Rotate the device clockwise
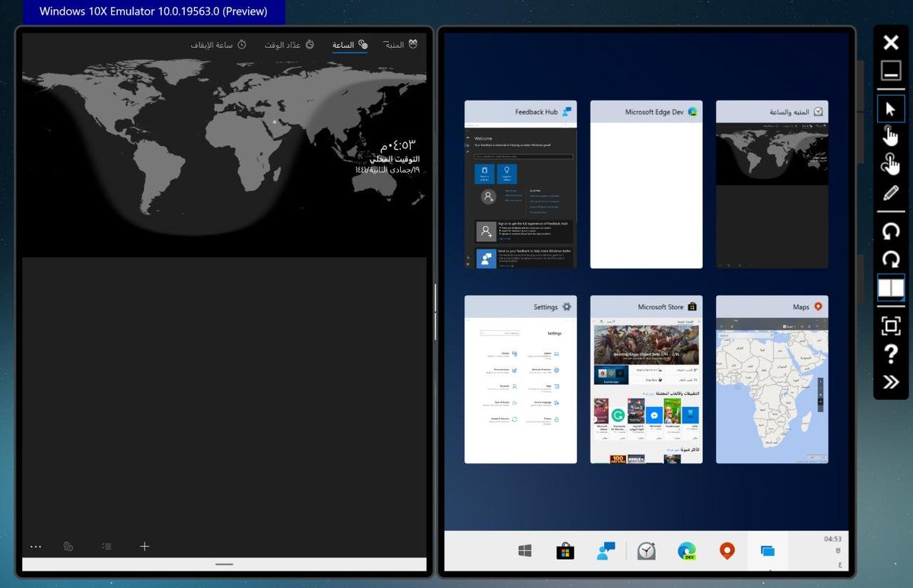This screenshot has height=588, width=913. tap(890, 259)
